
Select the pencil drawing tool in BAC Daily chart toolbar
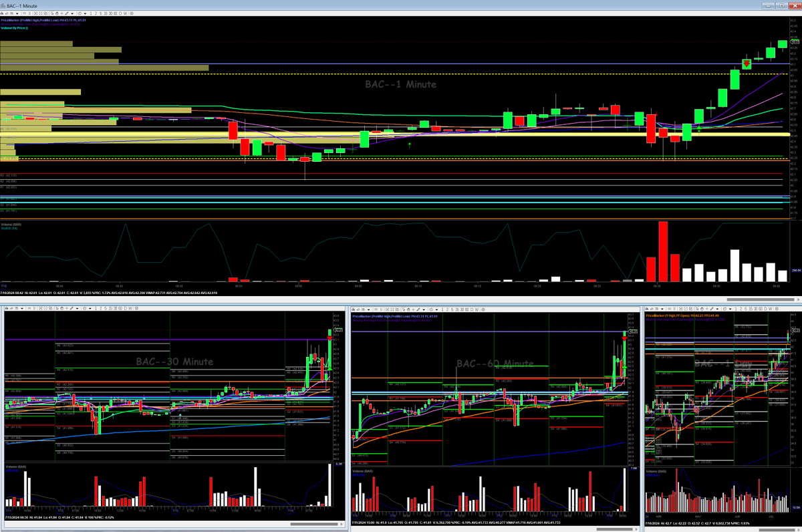coord(712,309)
